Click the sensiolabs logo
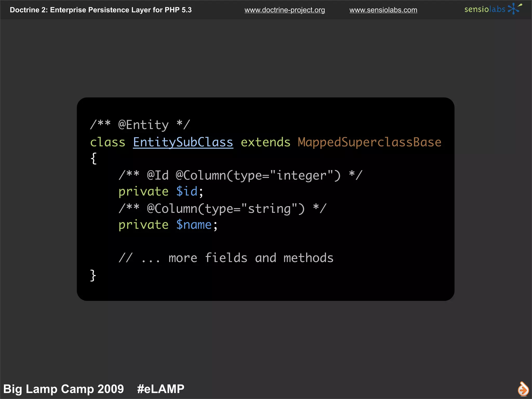This screenshot has width=532, height=399. coord(493,9)
